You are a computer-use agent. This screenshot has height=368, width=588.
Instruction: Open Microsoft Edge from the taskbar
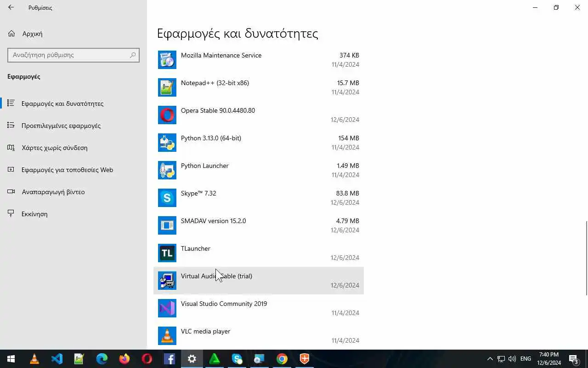point(102,359)
